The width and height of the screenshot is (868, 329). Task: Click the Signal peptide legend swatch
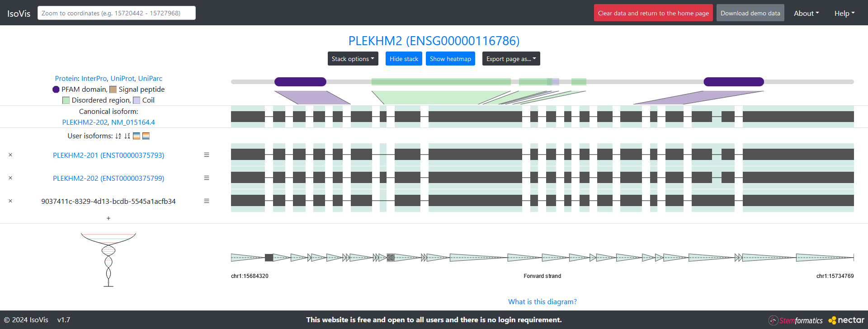113,89
